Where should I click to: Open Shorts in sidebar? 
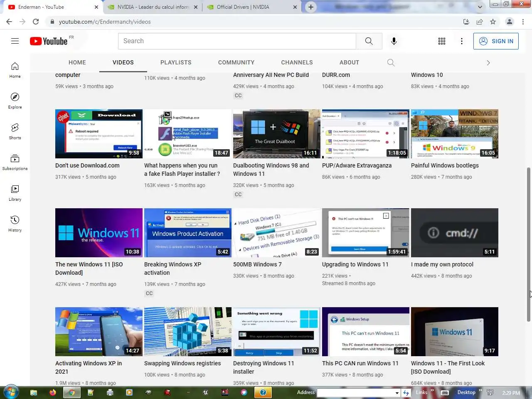(x=15, y=132)
